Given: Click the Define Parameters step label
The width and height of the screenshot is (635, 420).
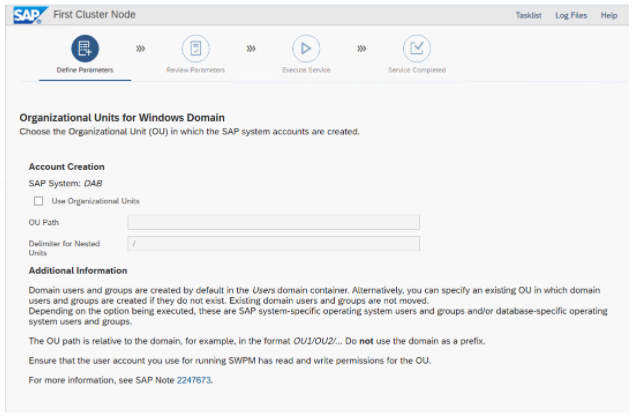Looking at the screenshot, I should click(x=85, y=70).
